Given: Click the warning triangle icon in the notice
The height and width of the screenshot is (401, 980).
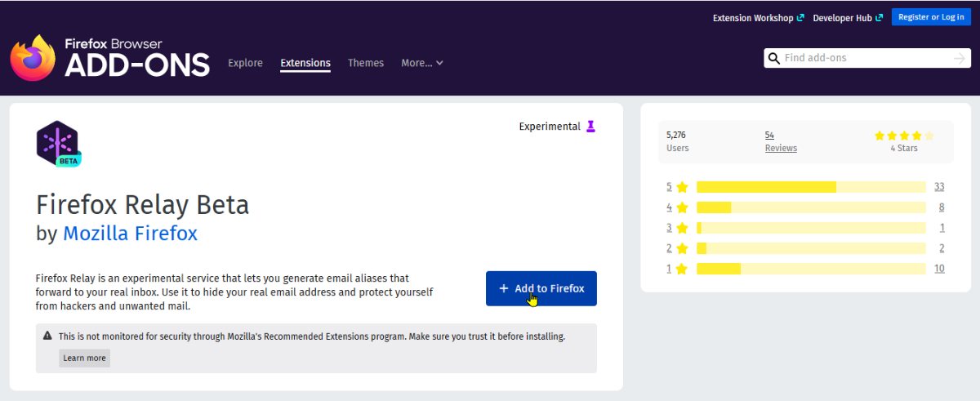Looking at the screenshot, I should click(x=47, y=336).
